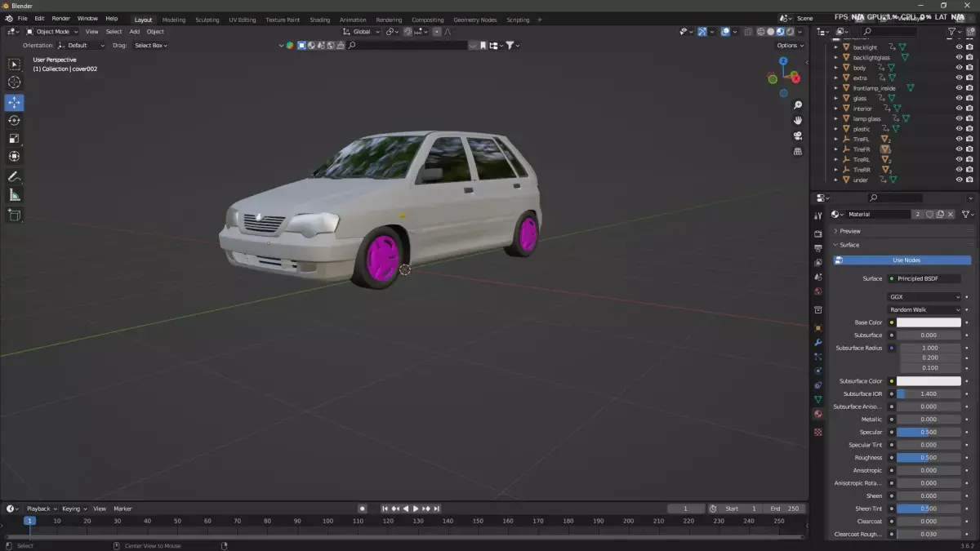Screen dimensions: 980x551
Task: Select the Select Box tool in toolbar
Action: 15,64
